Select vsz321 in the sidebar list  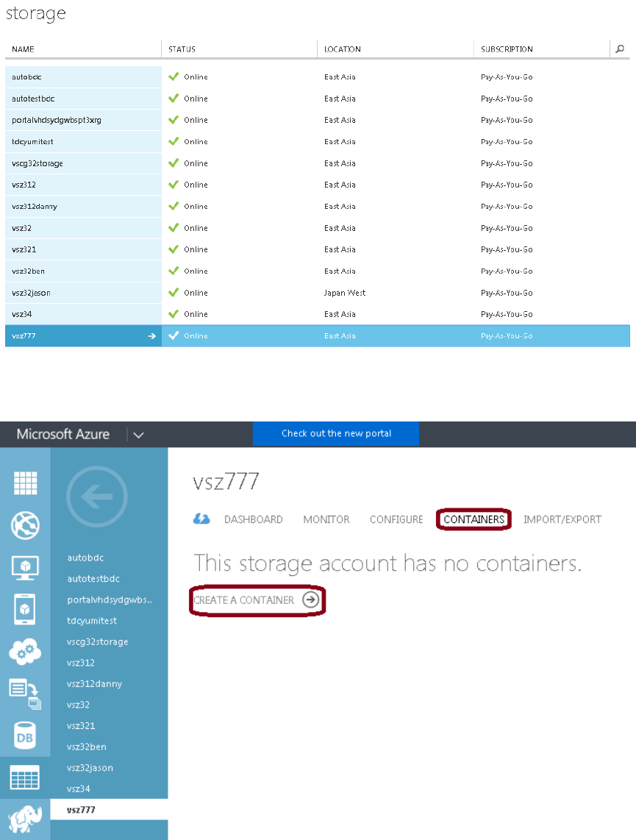81,725
